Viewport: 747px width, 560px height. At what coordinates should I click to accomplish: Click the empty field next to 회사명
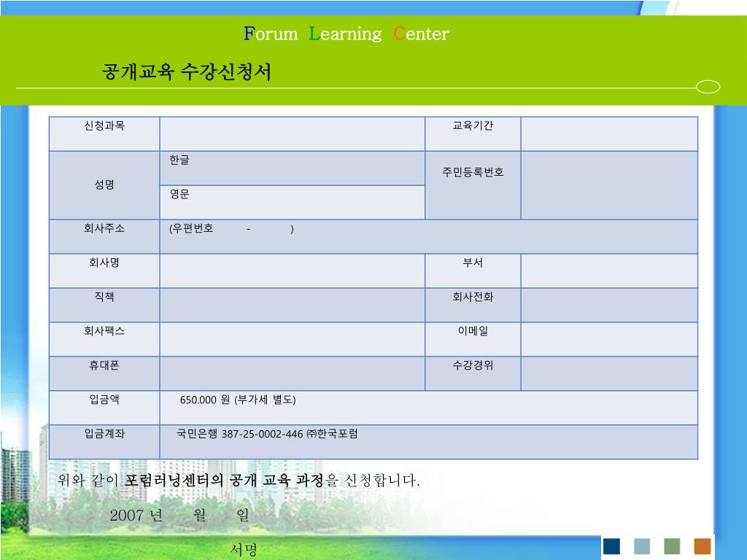[x=292, y=271]
